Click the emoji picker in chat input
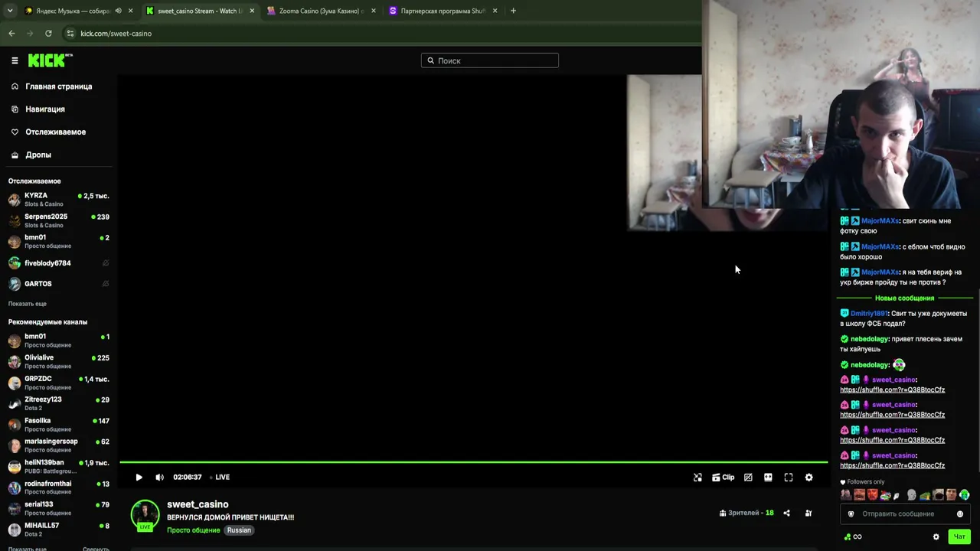 pyautogui.click(x=959, y=514)
